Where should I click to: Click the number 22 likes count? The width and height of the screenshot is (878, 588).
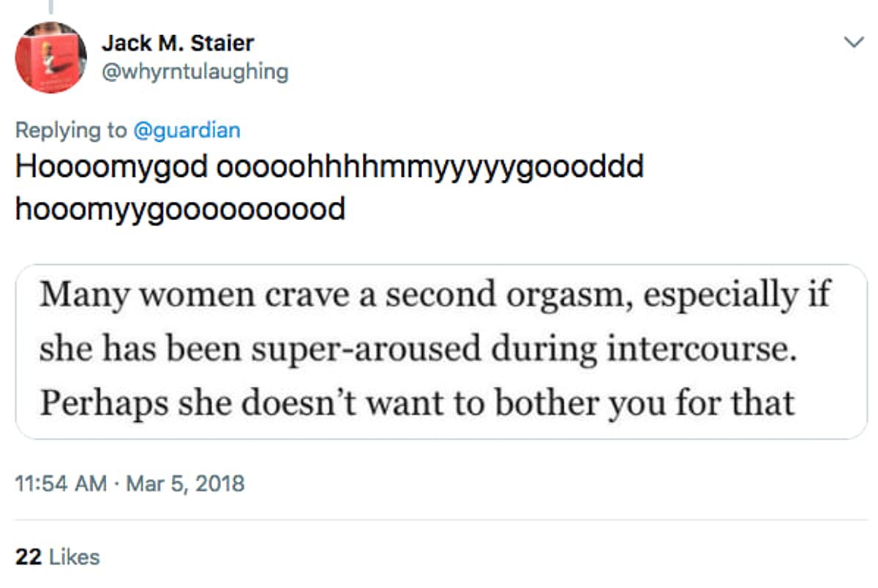28,557
